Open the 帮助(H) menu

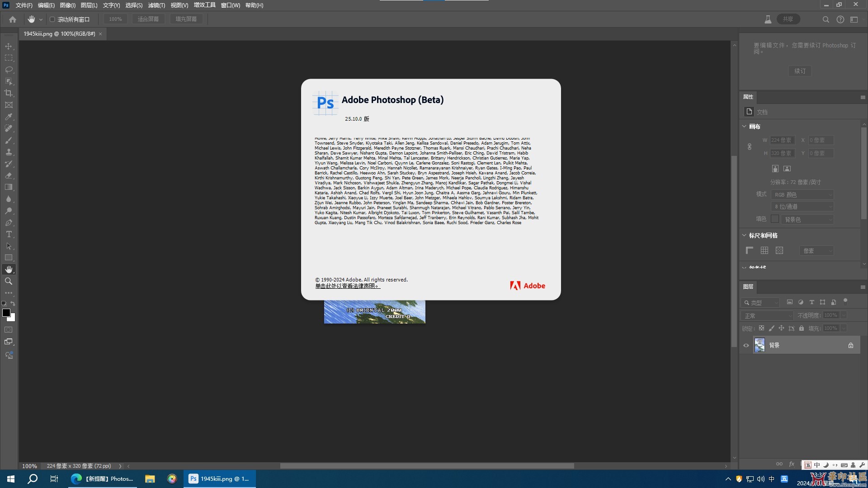254,5
